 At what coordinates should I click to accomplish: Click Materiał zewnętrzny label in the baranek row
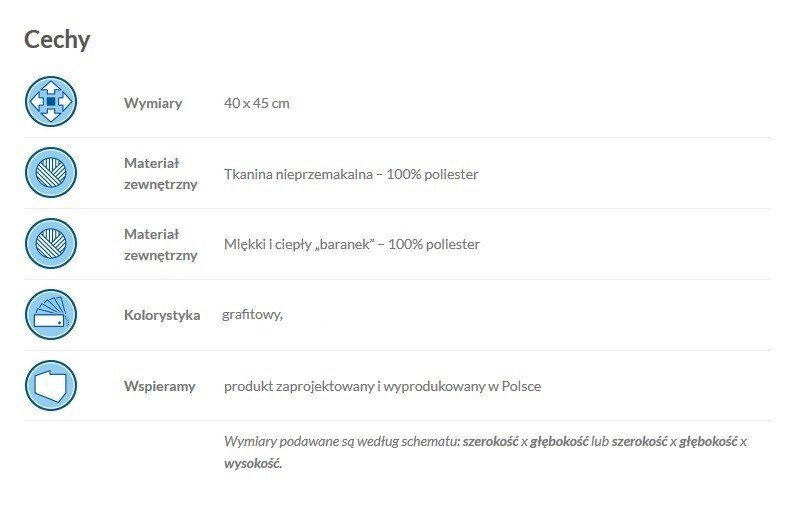pos(160,244)
